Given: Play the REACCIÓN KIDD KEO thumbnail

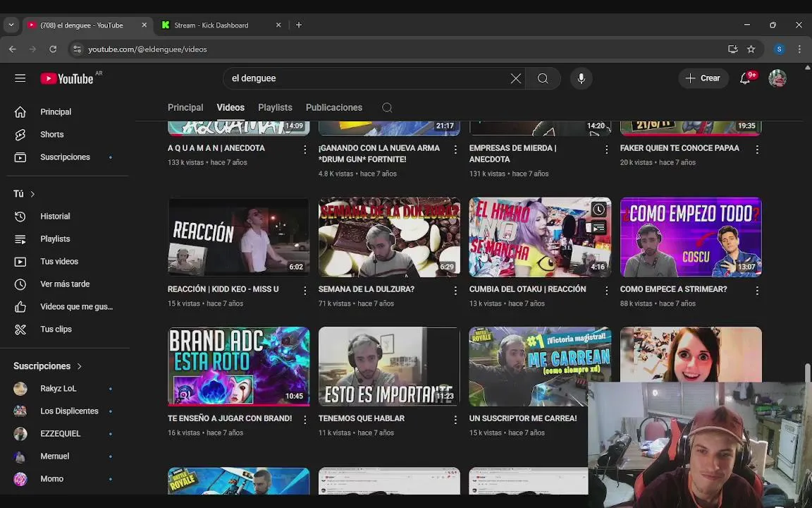Looking at the screenshot, I should 239,237.
